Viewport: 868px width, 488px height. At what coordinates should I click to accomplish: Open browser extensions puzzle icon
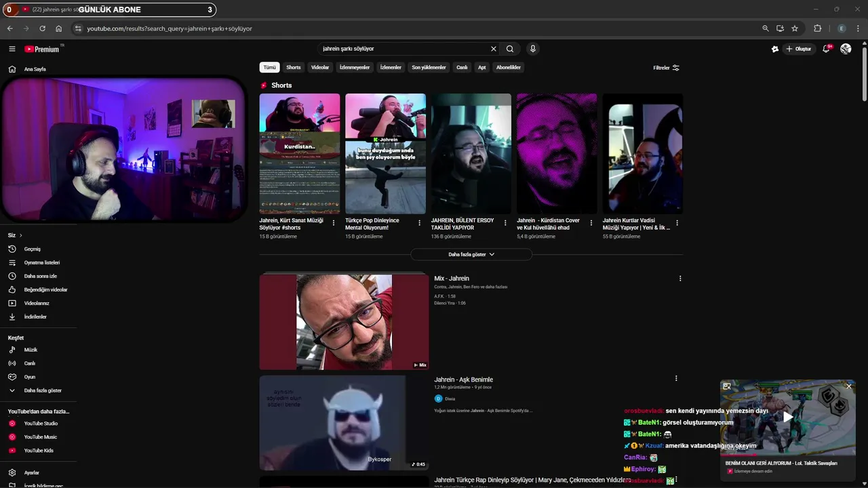(817, 28)
